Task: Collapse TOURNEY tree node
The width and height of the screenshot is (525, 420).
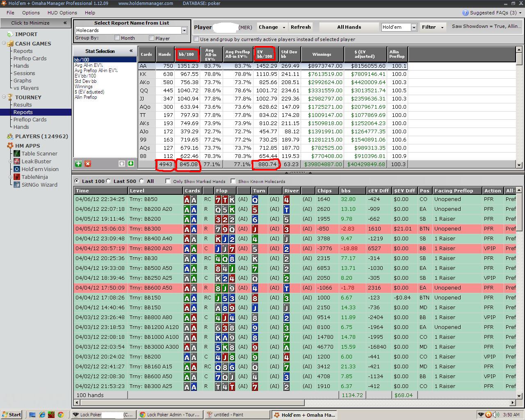Action: (x=4, y=97)
